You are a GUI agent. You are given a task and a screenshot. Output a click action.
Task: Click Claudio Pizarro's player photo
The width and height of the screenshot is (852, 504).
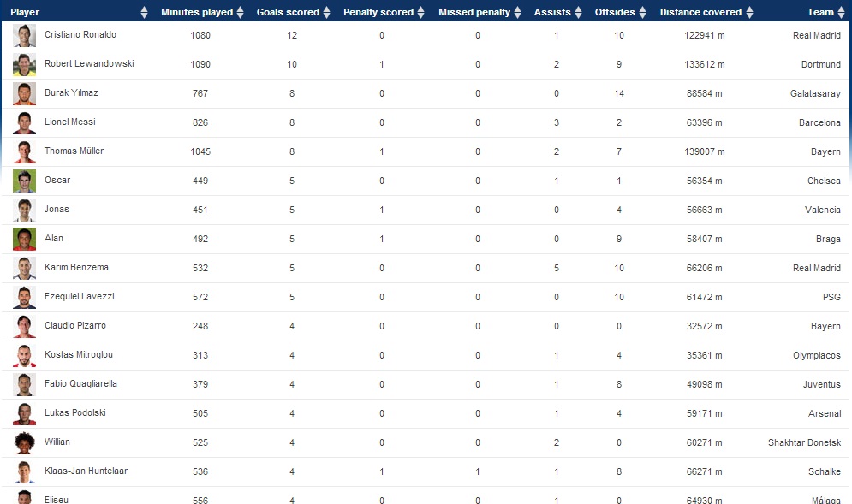pyautogui.click(x=25, y=326)
